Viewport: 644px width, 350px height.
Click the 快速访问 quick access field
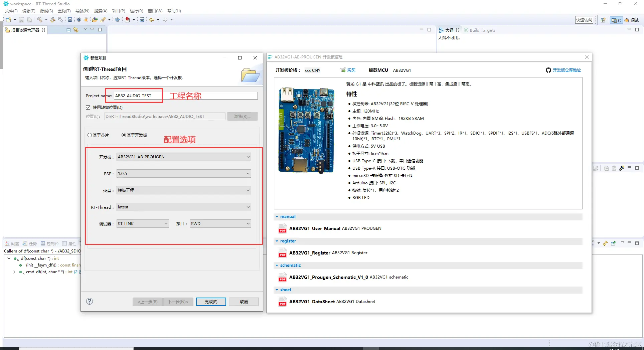[x=584, y=20]
